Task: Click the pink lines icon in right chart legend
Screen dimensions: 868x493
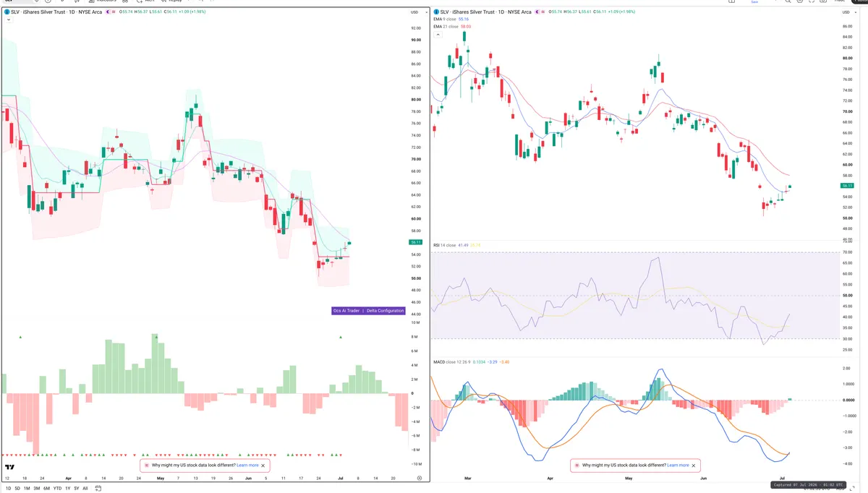Action: tap(543, 12)
